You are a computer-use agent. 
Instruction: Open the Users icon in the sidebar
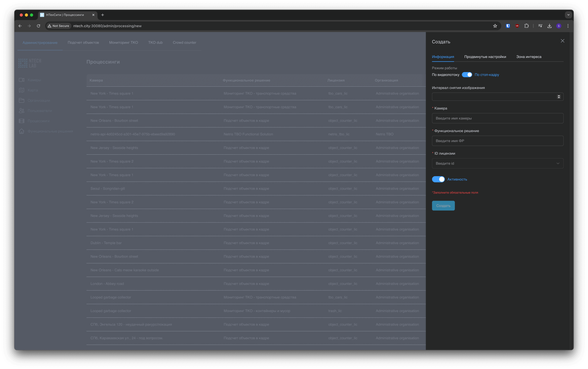tap(22, 111)
